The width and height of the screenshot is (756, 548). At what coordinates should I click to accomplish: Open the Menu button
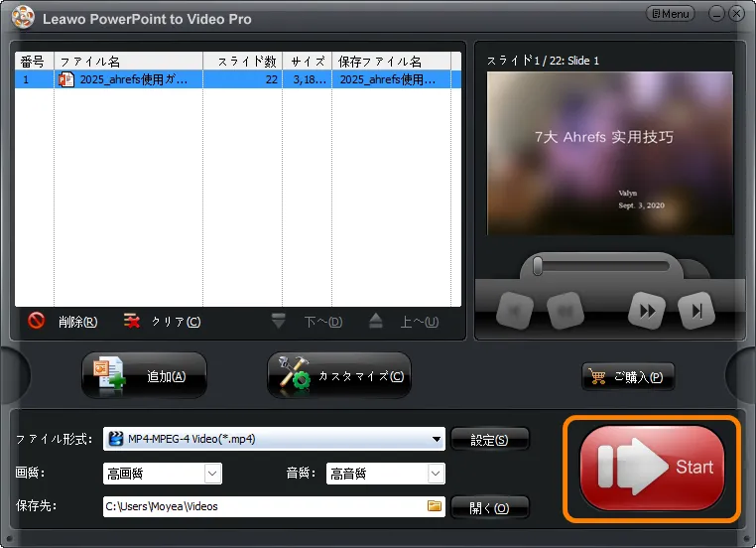click(670, 14)
